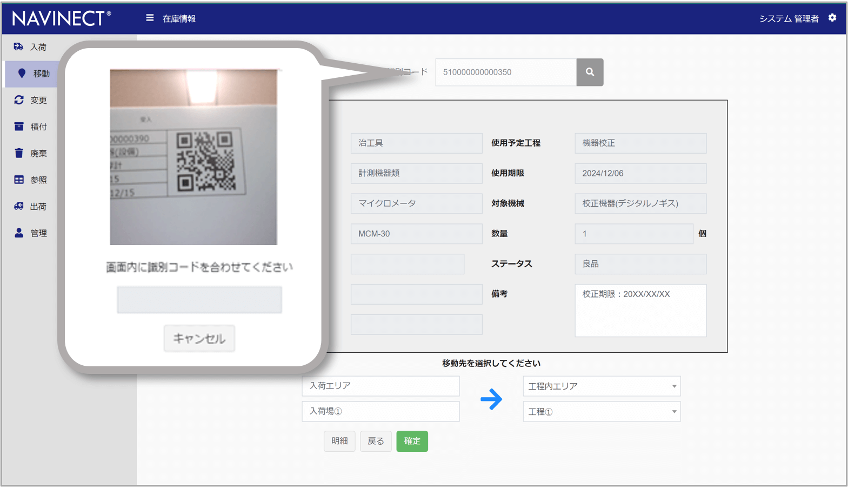
Task: Click the 変更 refresh icon
Action: click(19, 100)
